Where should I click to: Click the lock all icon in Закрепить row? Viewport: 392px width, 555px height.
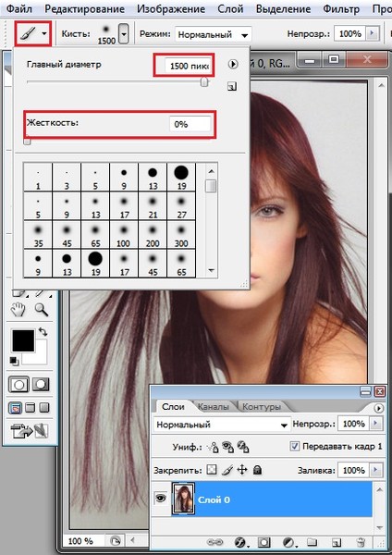tap(258, 470)
